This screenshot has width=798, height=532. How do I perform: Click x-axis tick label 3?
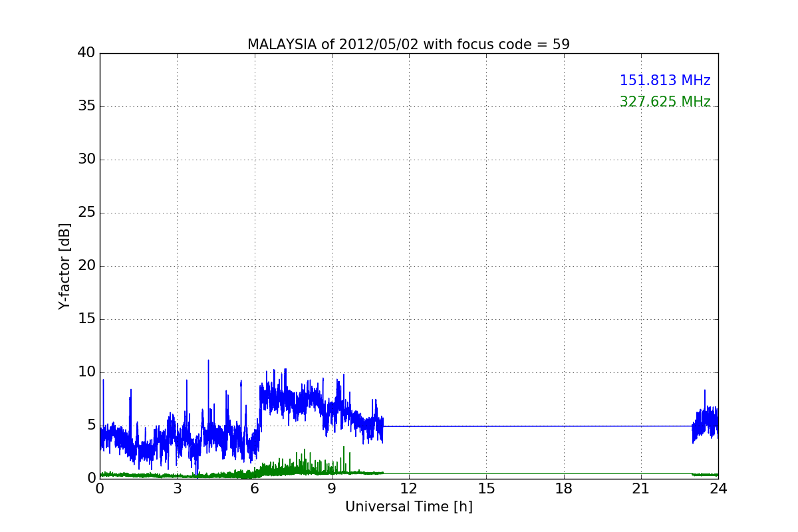[177, 489]
